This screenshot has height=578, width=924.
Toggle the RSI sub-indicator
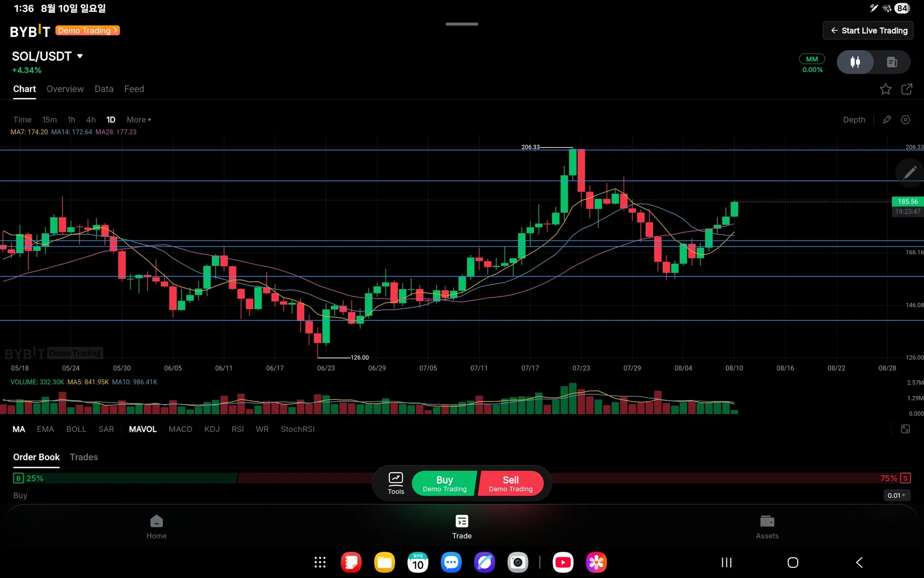click(238, 429)
